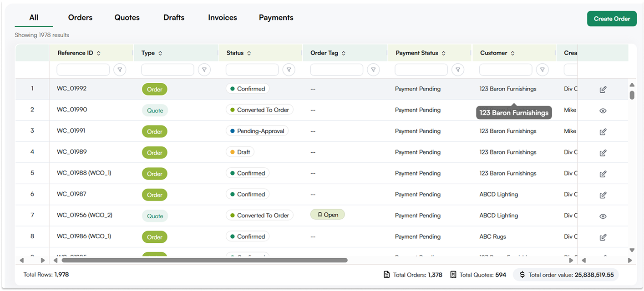Click the vertical scrollbar down arrow

point(632,250)
